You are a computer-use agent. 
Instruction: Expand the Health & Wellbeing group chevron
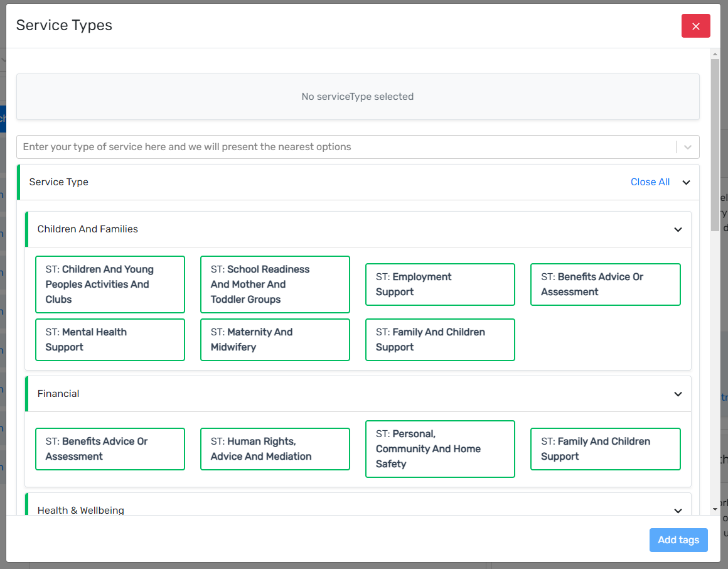coord(678,511)
